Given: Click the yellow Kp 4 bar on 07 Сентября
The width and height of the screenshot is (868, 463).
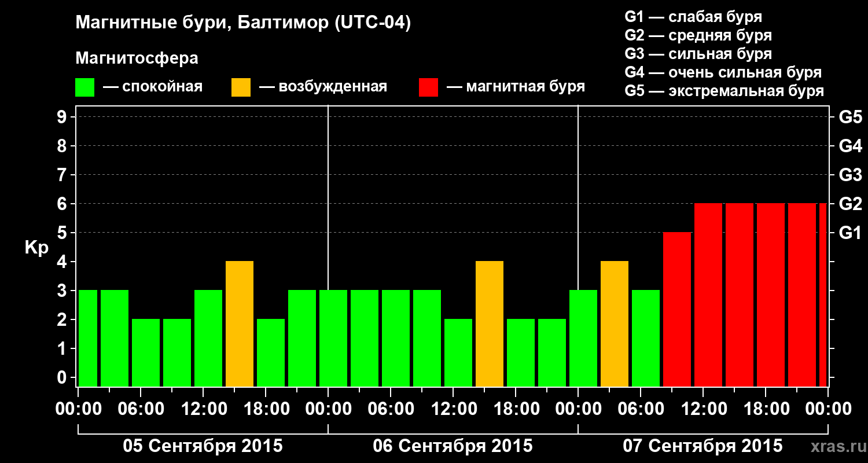Looking at the screenshot, I should click(x=615, y=324).
